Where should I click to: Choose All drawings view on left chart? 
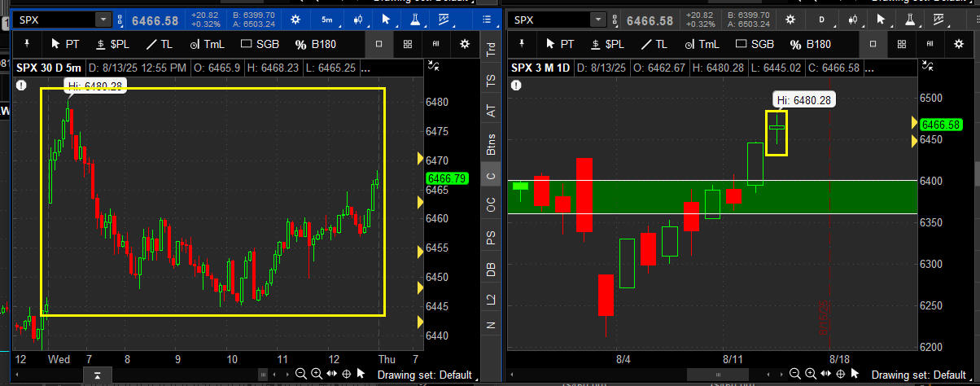pos(436,44)
